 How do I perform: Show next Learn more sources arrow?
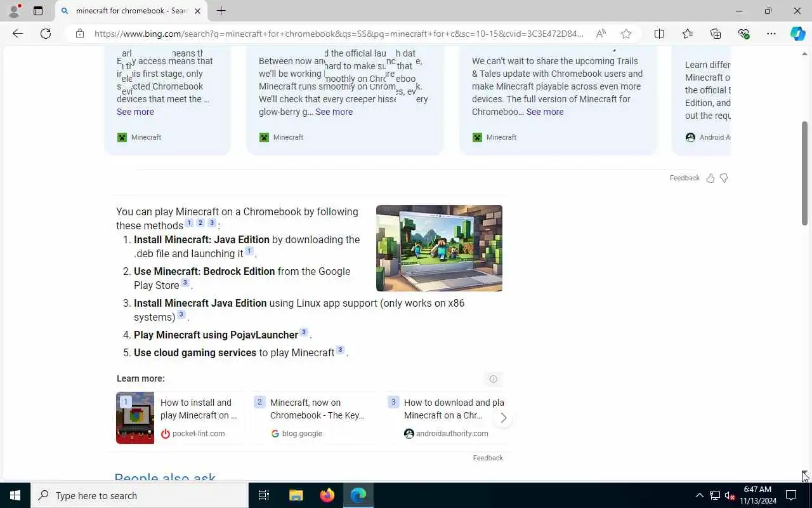[503, 418]
